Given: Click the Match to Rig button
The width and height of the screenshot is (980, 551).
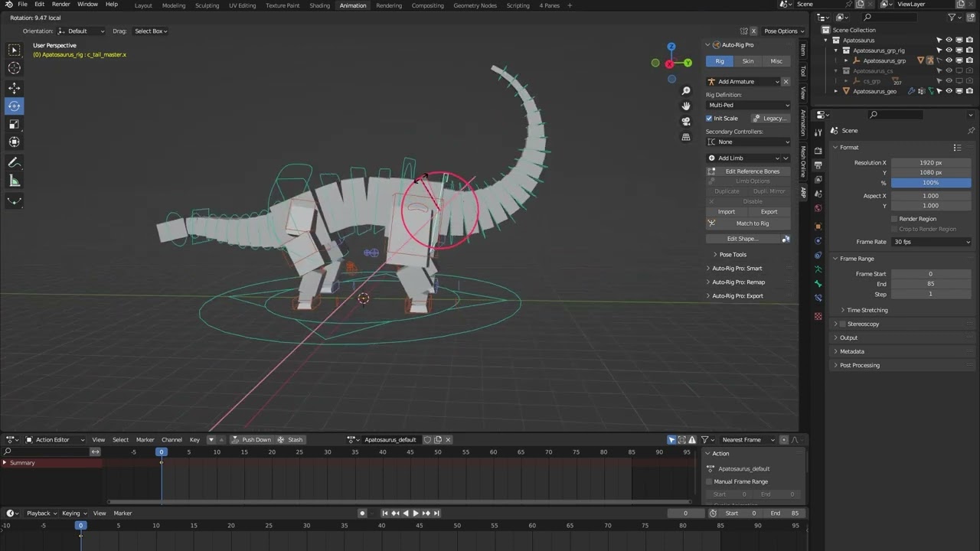Looking at the screenshot, I should click(748, 223).
